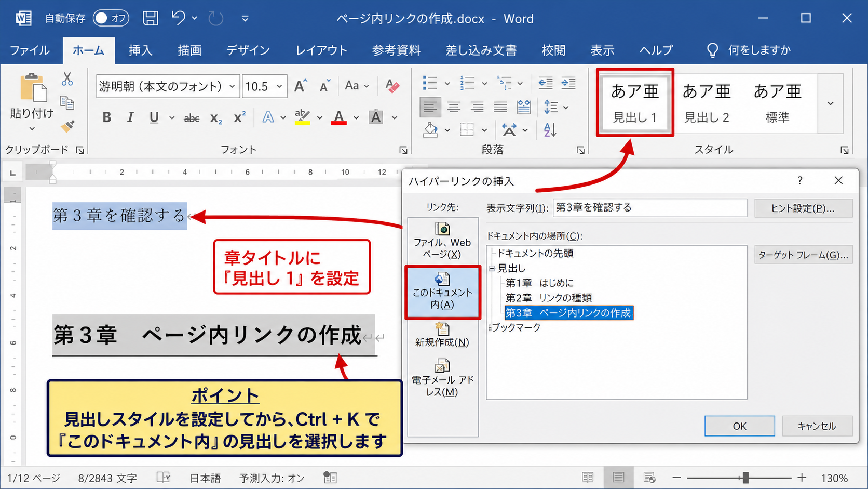Viewport: 868px width, 489px height.
Task: Click the Paste clipboard icon
Action: pos(33,87)
